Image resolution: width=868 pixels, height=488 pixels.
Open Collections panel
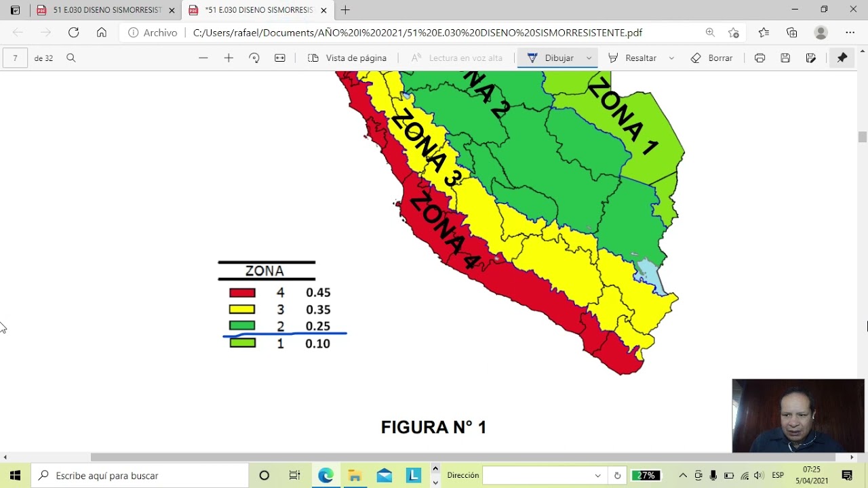[791, 33]
